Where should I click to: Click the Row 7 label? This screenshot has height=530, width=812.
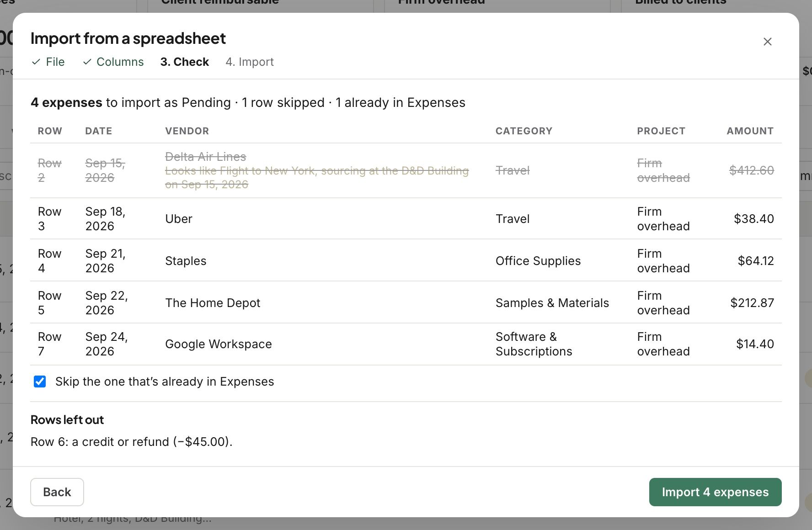pyautogui.click(x=49, y=344)
